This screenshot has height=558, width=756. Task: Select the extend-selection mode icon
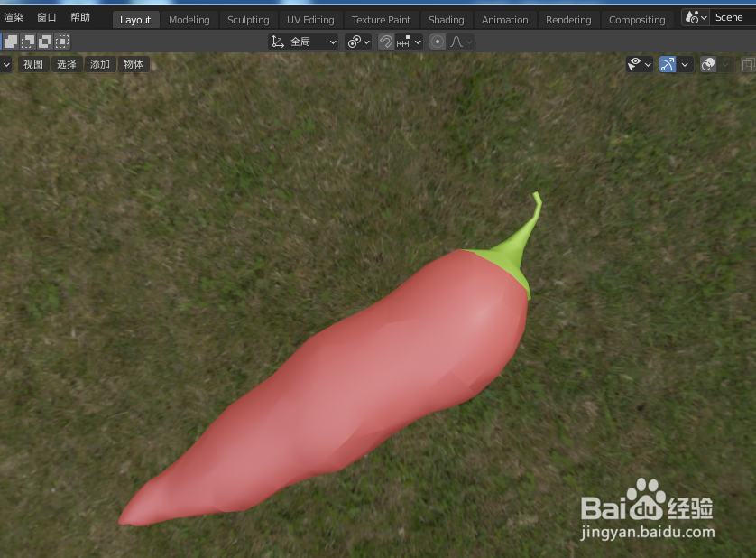pos(26,41)
